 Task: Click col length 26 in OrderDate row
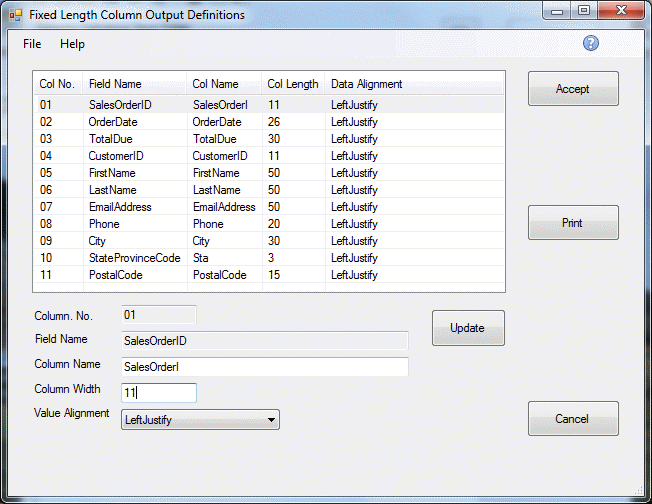[274, 122]
